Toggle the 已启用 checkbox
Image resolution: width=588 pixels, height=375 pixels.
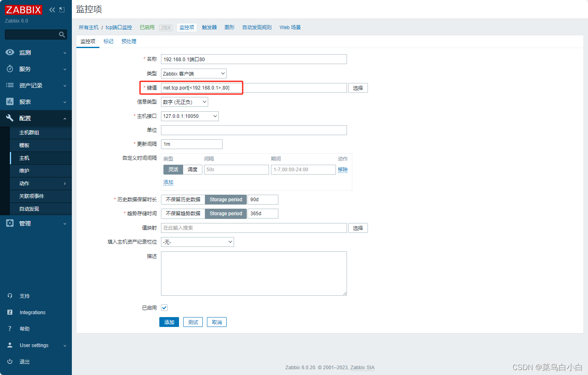(164, 308)
